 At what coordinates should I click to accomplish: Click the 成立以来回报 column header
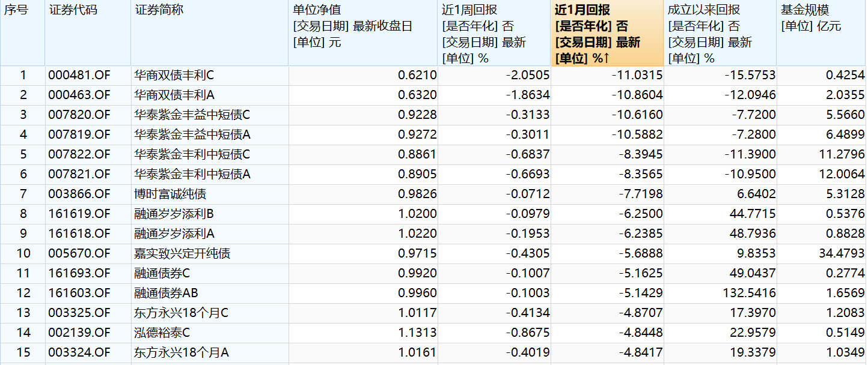click(721, 33)
